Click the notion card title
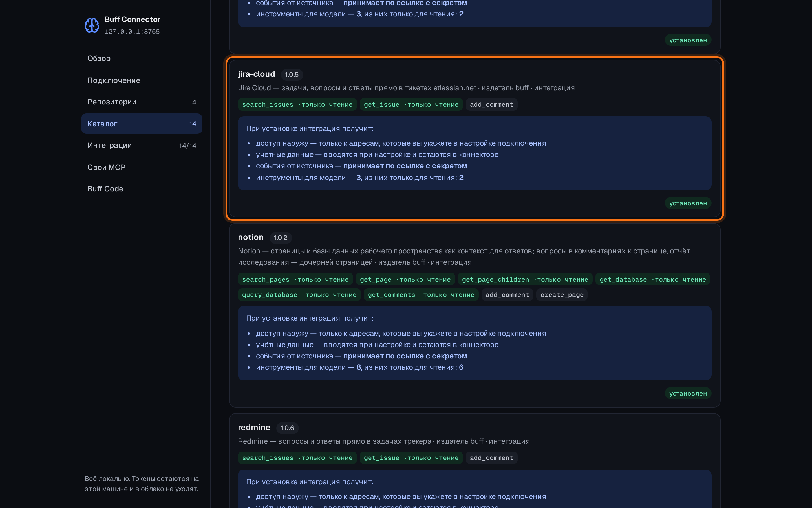This screenshot has width=812, height=508. pos(251,237)
